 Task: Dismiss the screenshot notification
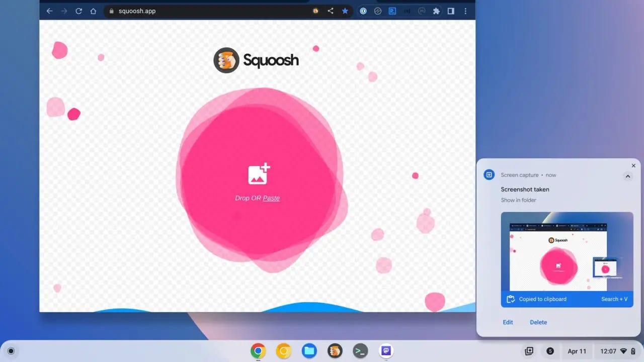633,165
